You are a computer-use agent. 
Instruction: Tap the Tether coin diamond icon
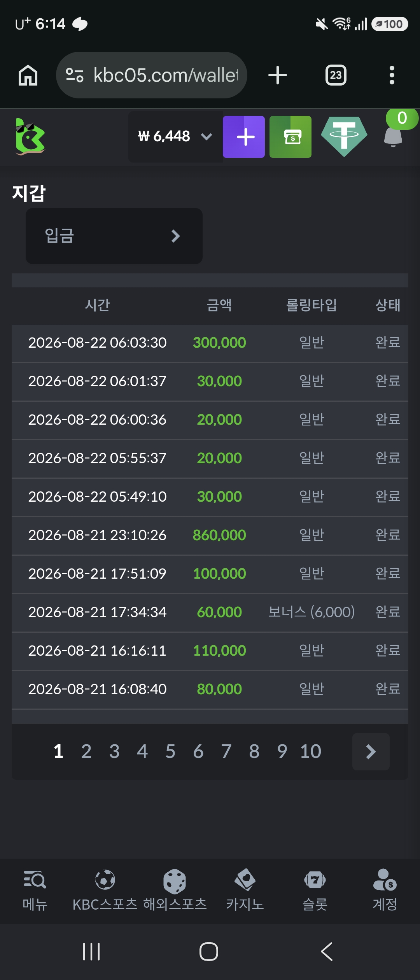click(x=344, y=136)
